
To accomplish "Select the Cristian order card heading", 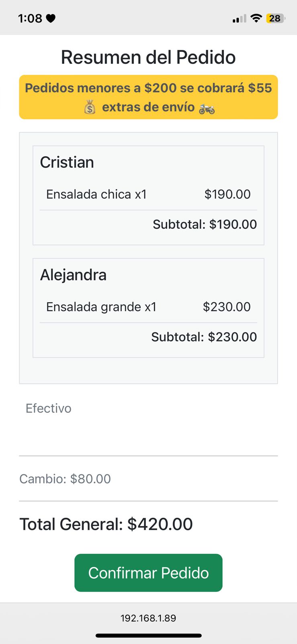I will tap(67, 162).
